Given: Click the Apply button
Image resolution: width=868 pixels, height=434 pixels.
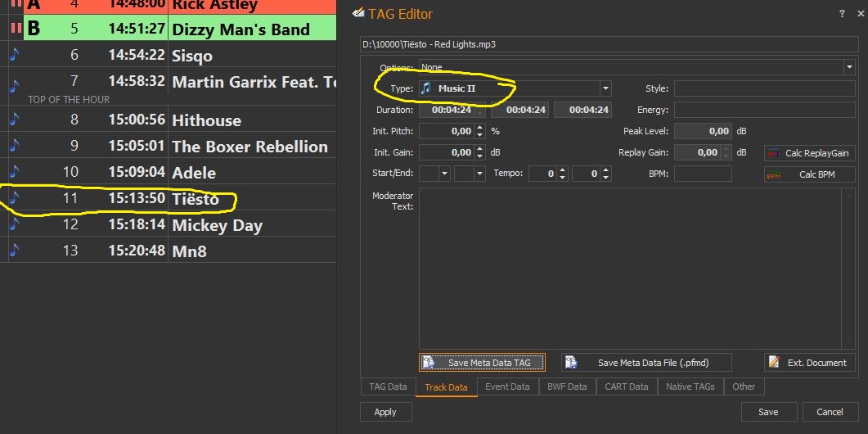Looking at the screenshot, I should (x=385, y=412).
